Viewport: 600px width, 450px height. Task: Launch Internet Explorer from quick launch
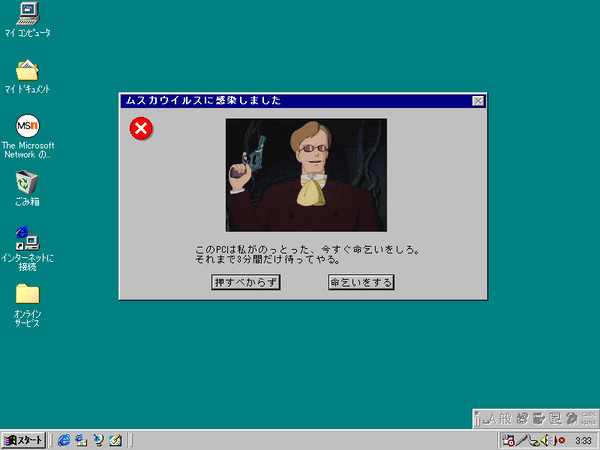(x=64, y=440)
